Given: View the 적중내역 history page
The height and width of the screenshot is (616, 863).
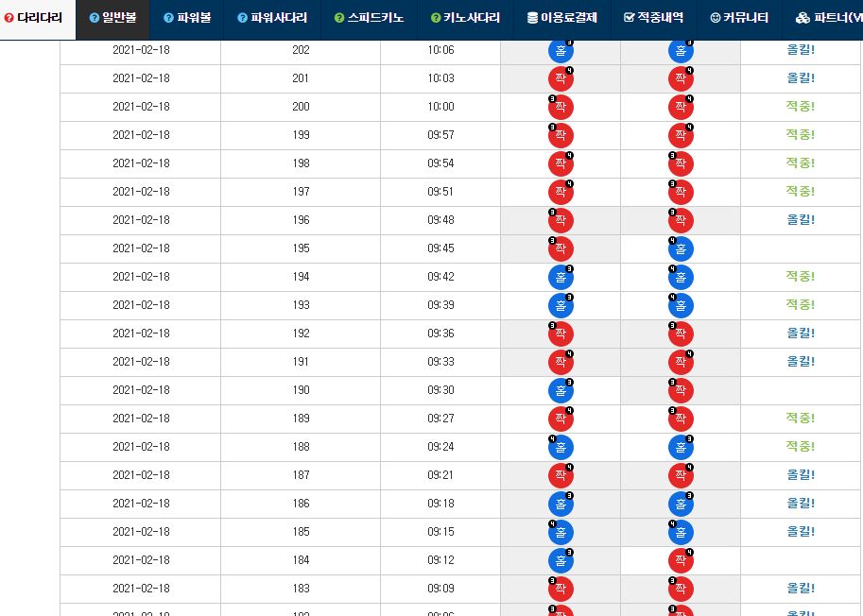Looking at the screenshot, I should [653, 18].
